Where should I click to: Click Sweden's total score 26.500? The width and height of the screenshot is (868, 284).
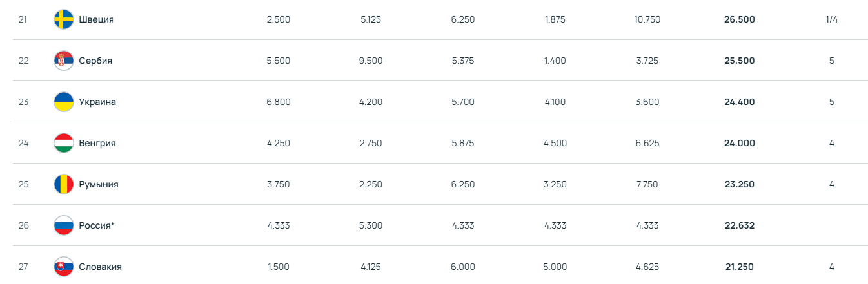pyautogui.click(x=739, y=19)
